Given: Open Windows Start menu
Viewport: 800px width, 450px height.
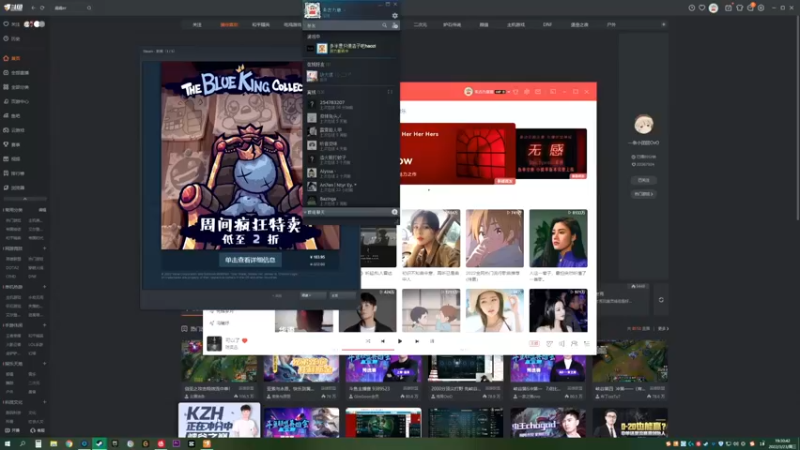Looking at the screenshot, I should click(7, 444).
